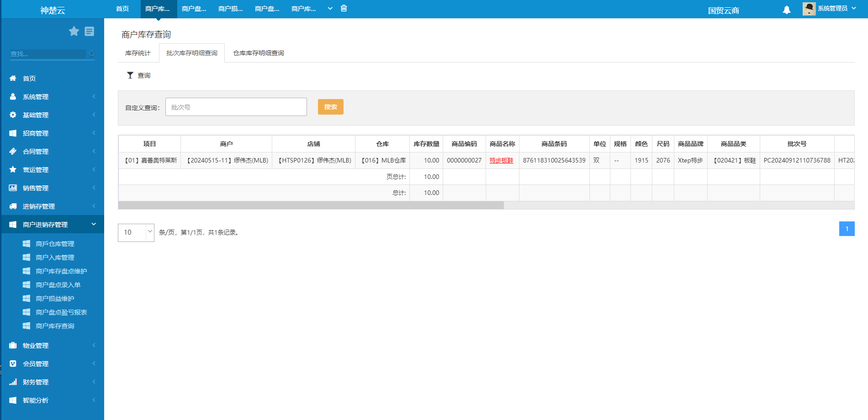
Task: Click the trash icon to close tabs
Action: tap(344, 8)
